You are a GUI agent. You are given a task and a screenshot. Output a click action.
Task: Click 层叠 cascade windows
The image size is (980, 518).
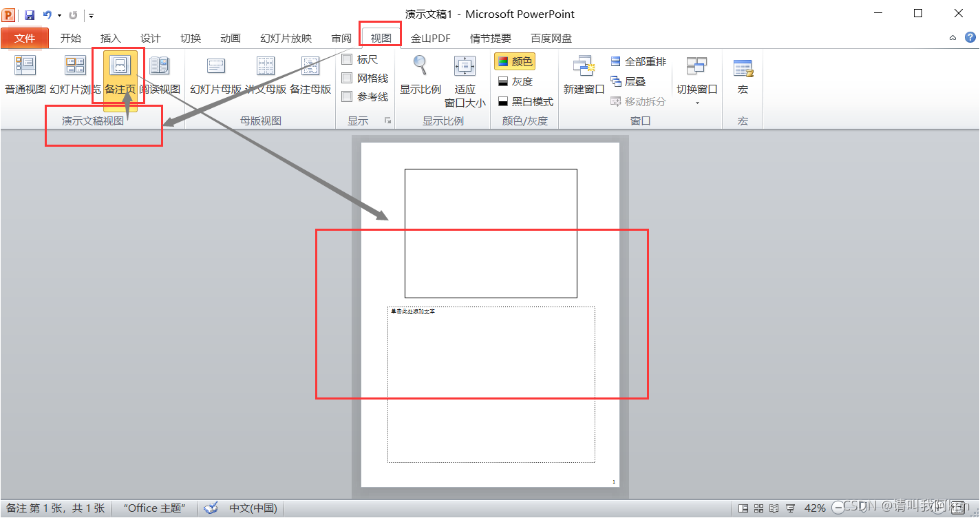(x=628, y=82)
